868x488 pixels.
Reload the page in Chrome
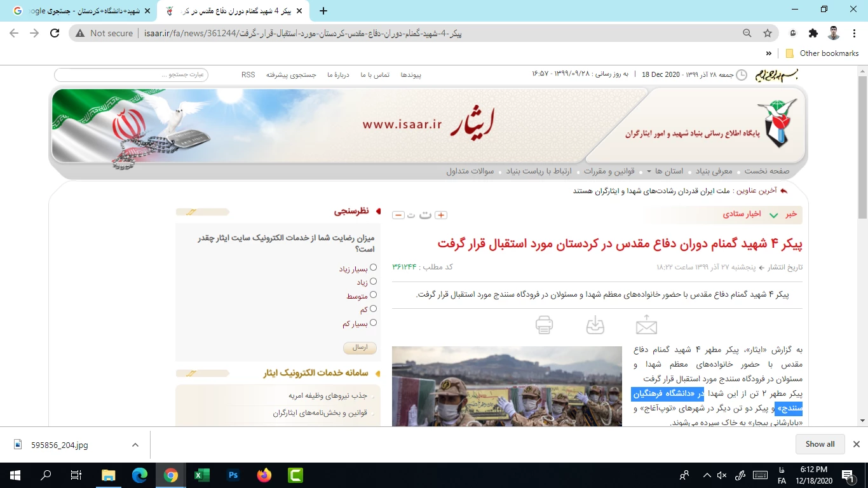click(55, 33)
